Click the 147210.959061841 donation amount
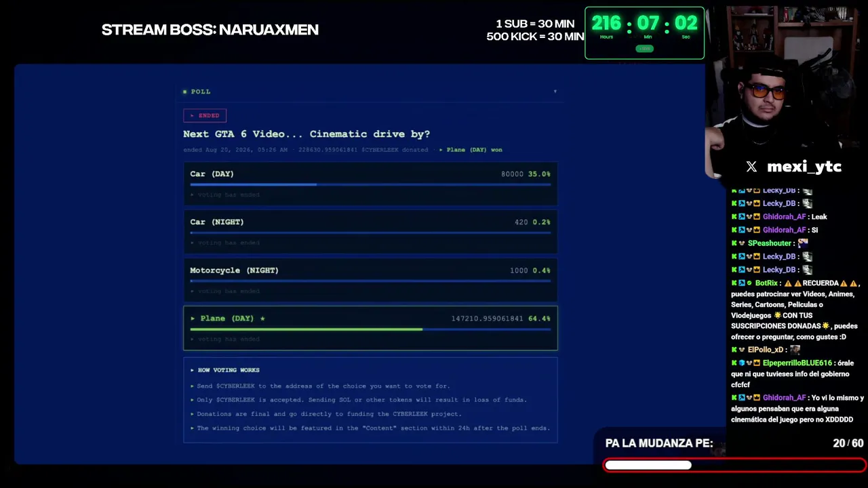Screen dimensions: 868x488 (488, 319)
